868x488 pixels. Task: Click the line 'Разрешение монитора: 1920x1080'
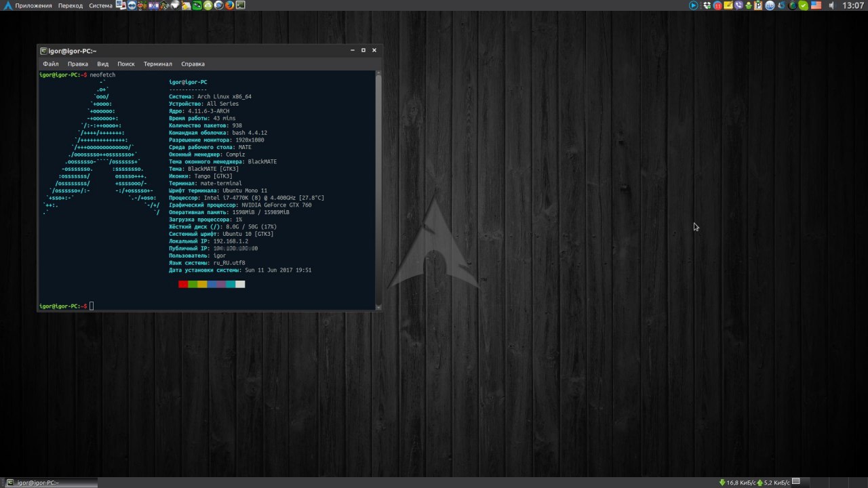pos(216,140)
